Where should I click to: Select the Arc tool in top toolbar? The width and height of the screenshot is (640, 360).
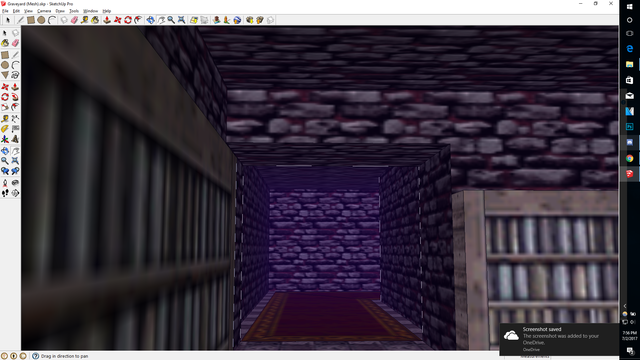click(x=52, y=20)
